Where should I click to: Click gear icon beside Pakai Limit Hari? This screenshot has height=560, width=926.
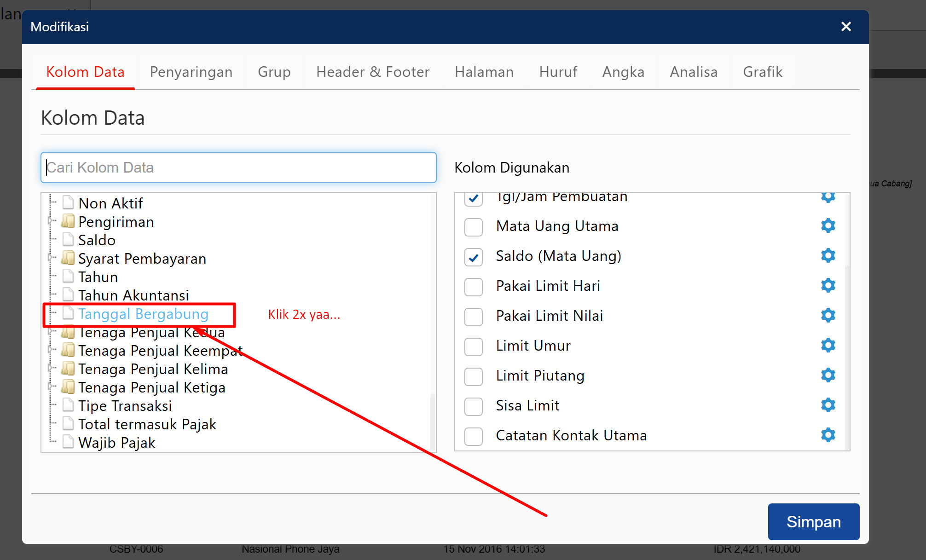tap(828, 285)
